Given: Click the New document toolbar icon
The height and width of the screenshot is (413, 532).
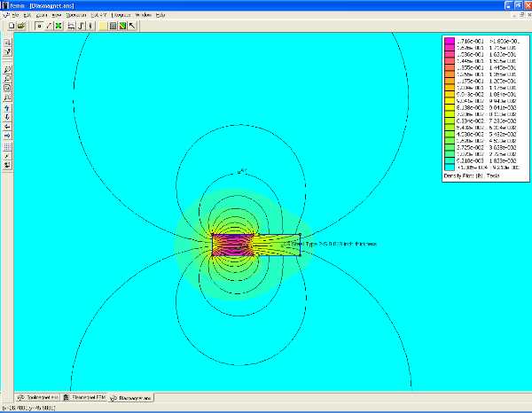Looking at the screenshot, I should (12, 26).
